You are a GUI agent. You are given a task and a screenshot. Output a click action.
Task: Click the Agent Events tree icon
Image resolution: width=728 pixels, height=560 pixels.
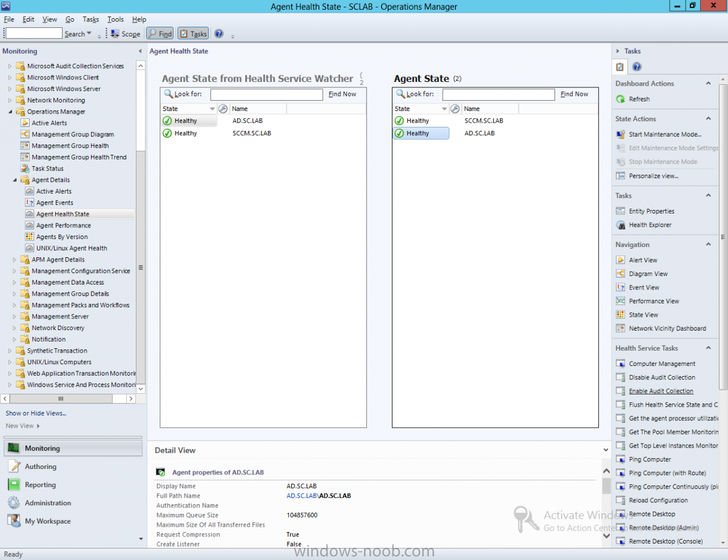tap(29, 203)
